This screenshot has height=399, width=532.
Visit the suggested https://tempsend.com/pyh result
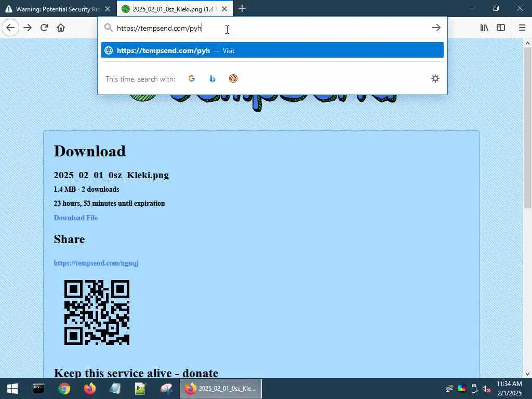pyautogui.click(x=272, y=50)
